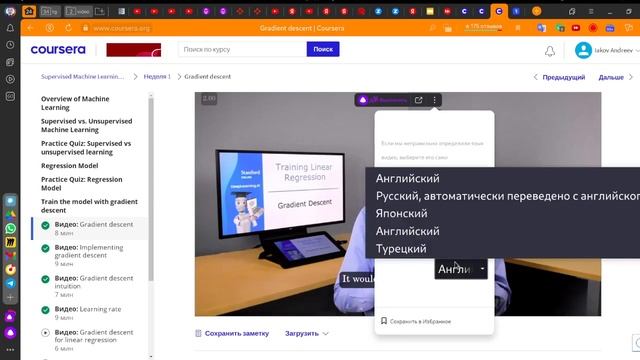640x360 pixels.
Task: Open the Англи language dropdown
Action: (461, 269)
